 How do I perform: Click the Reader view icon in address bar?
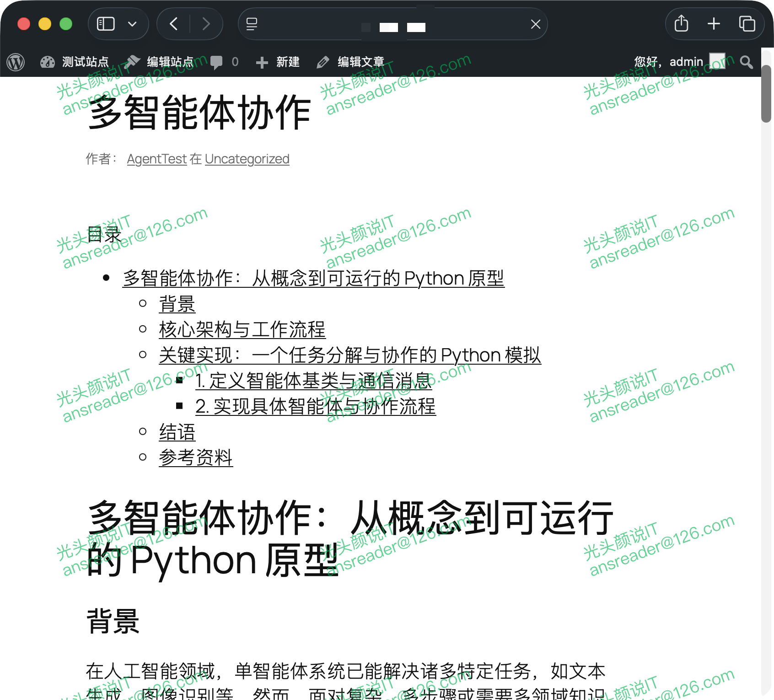pyautogui.click(x=252, y=24)
